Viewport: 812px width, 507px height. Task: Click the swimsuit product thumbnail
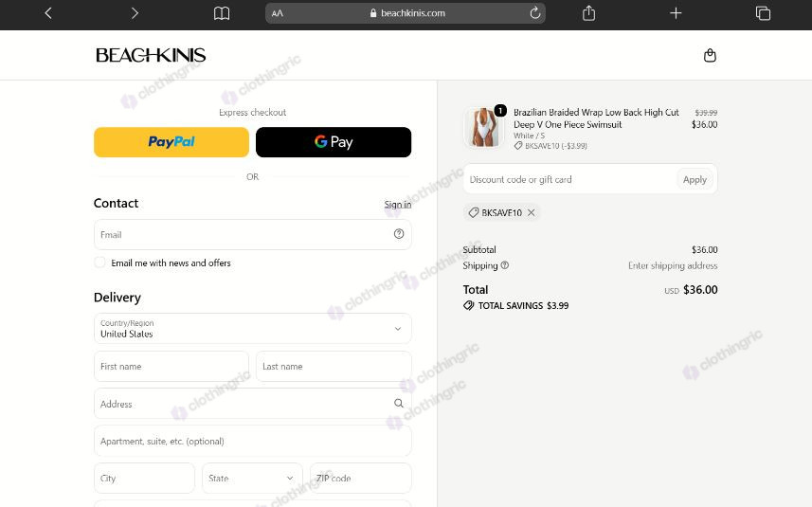[483, 127]
